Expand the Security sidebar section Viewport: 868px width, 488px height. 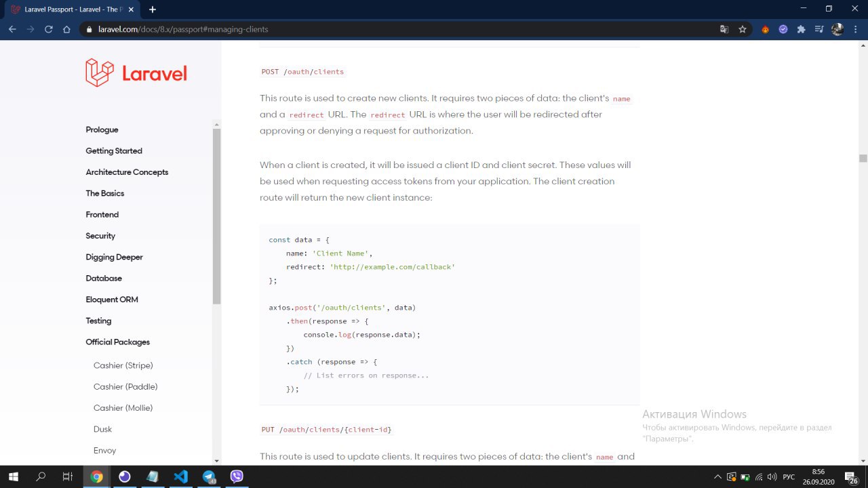100,236
